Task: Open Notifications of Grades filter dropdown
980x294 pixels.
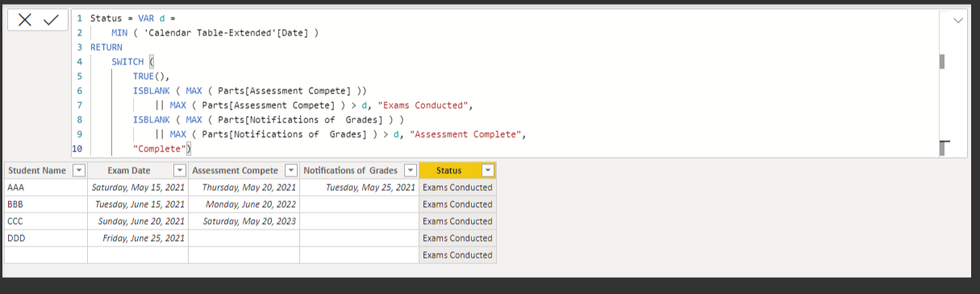Action: point(410,171)
